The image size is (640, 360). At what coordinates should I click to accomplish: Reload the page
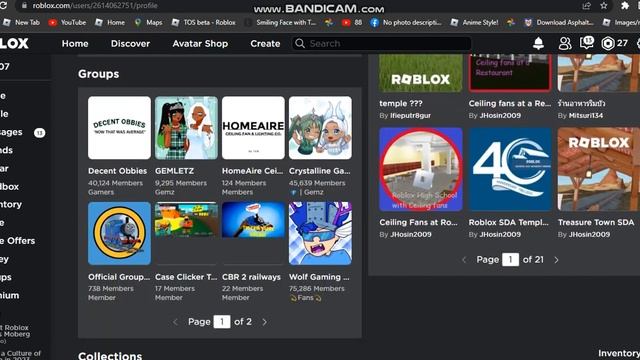tap(3, 5)
